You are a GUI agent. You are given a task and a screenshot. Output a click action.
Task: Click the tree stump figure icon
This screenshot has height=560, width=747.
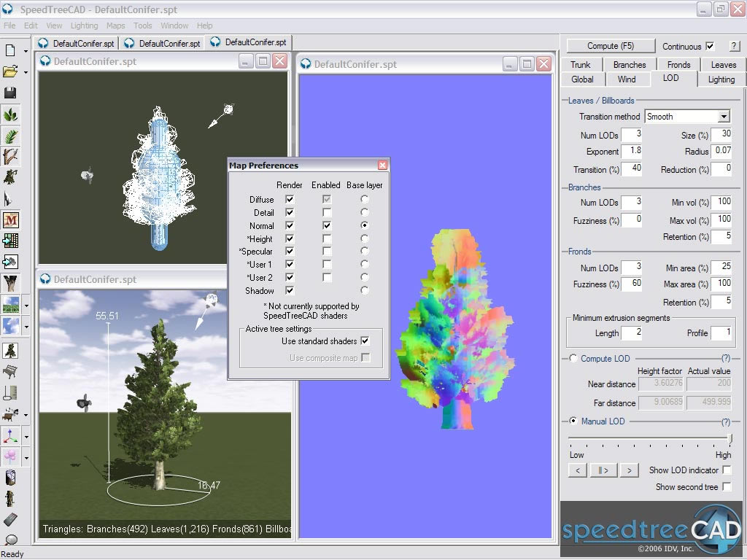pos(10,498)
